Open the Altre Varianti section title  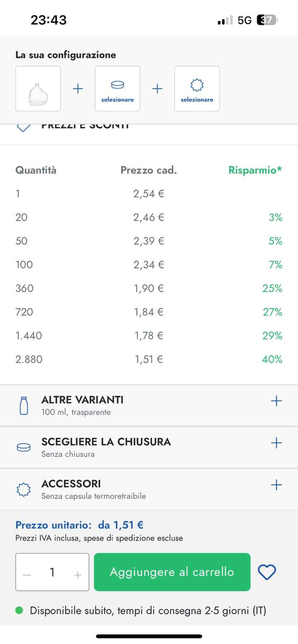82,400
